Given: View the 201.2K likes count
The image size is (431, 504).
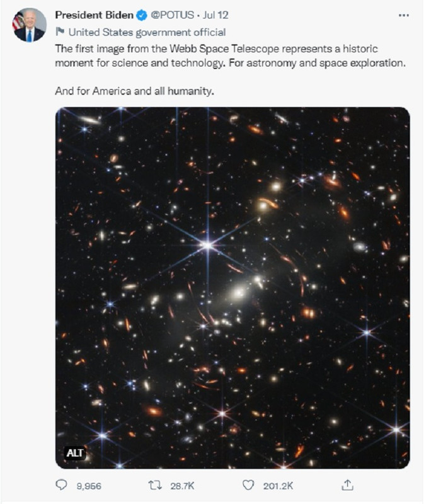Looking at the screenshot, I should pyautogui.click(x=278, y=486).
